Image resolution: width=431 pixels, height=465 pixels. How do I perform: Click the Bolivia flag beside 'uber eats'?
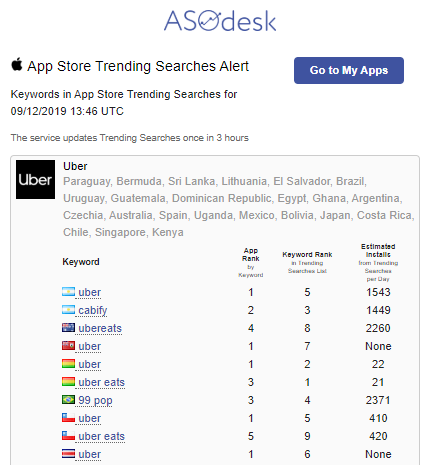(x=68, y=381)
